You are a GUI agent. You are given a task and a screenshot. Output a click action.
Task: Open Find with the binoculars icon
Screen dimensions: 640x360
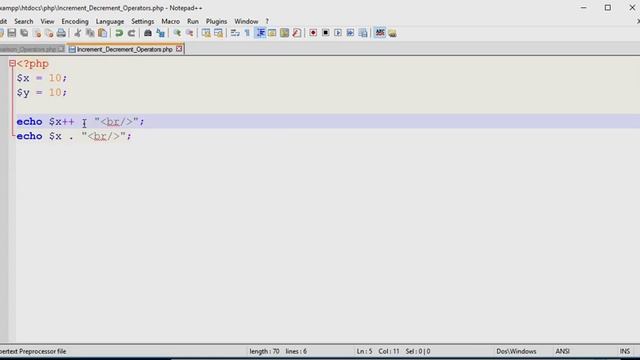[x=148, y=33]
